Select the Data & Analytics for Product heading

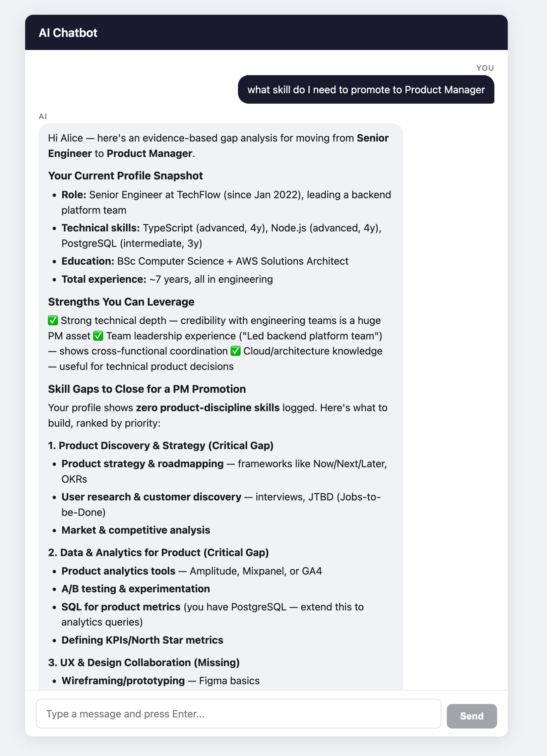(x=159, y=552)
